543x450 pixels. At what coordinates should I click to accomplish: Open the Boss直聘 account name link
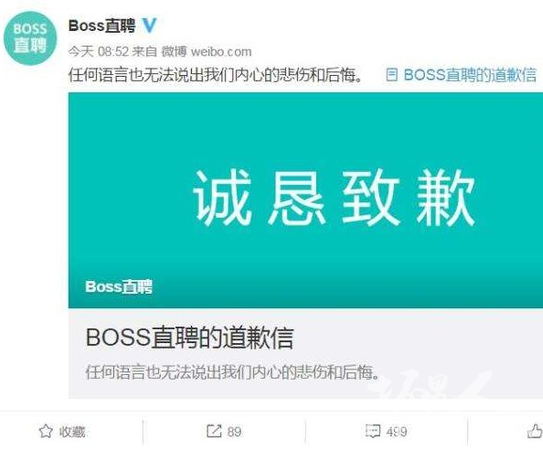pos(102,26)
